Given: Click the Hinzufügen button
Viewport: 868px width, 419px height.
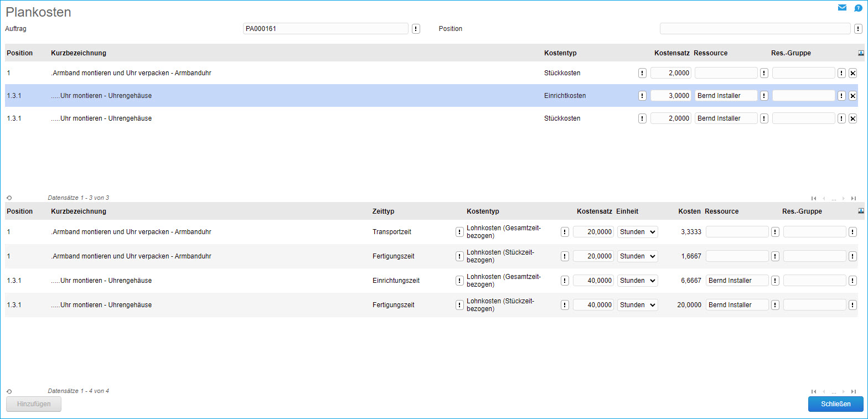Looking at the screenshot, I should tap(34, 404).
